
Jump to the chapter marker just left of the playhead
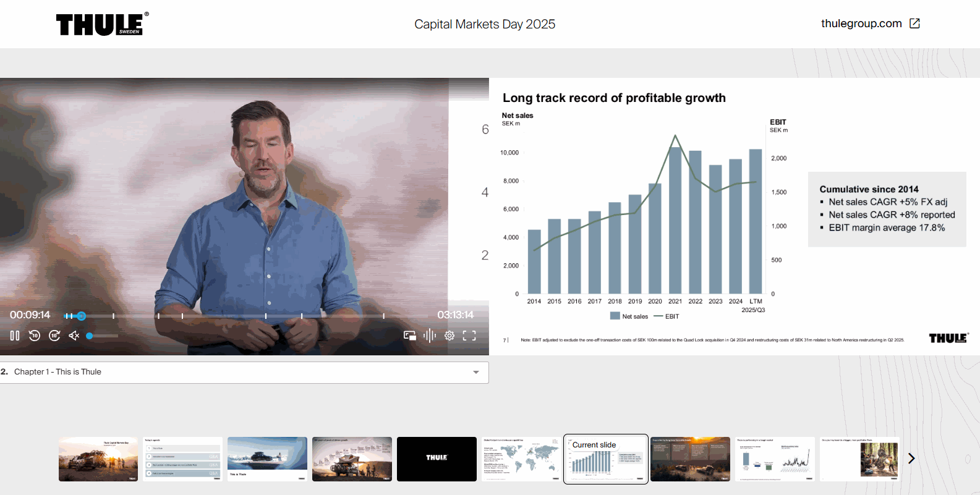(x=71, y=316)
